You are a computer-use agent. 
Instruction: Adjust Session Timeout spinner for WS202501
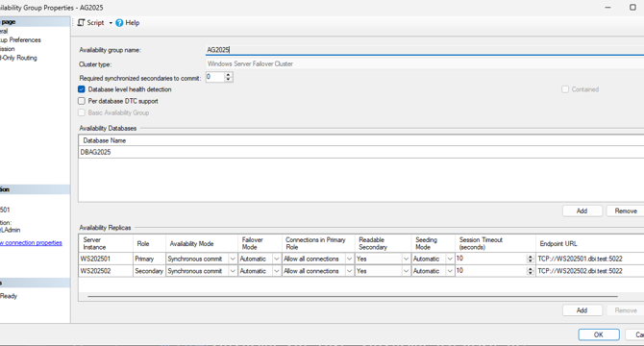tap(531, 259)
